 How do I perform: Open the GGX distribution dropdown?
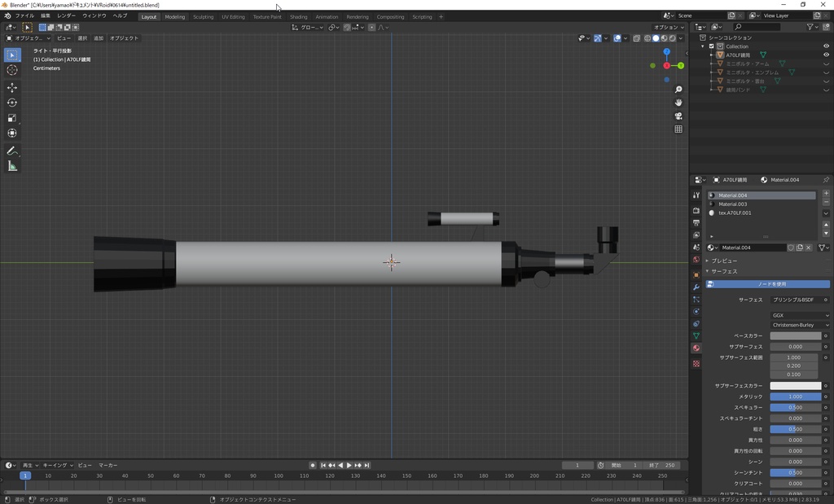pos(800,315)
